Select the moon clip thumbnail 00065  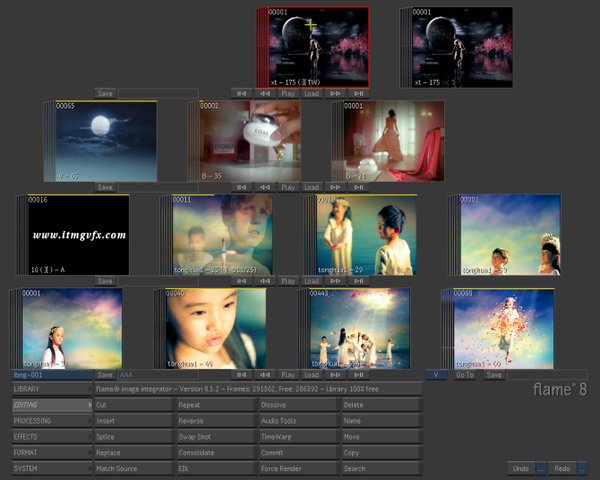tap(106, 141)
